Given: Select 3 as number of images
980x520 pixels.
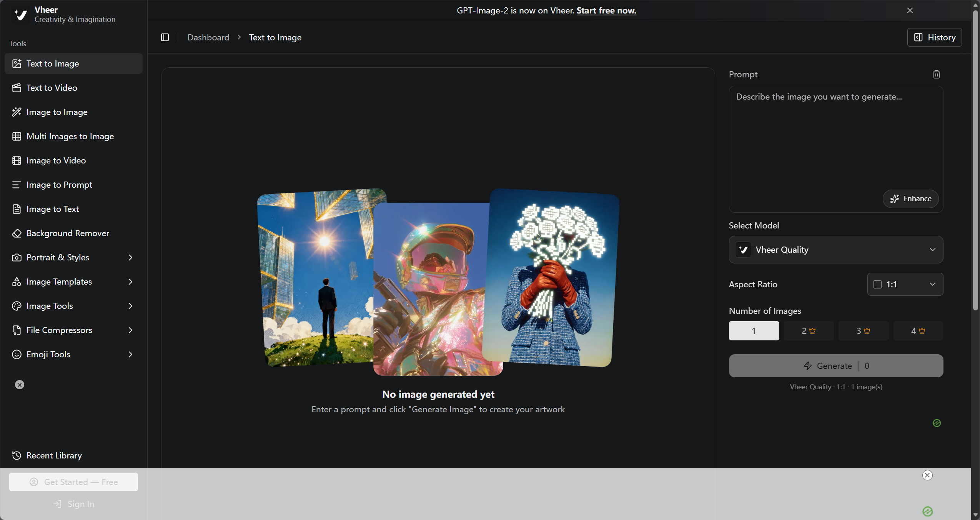Looking at the screenshot, I should click(863, 331).
